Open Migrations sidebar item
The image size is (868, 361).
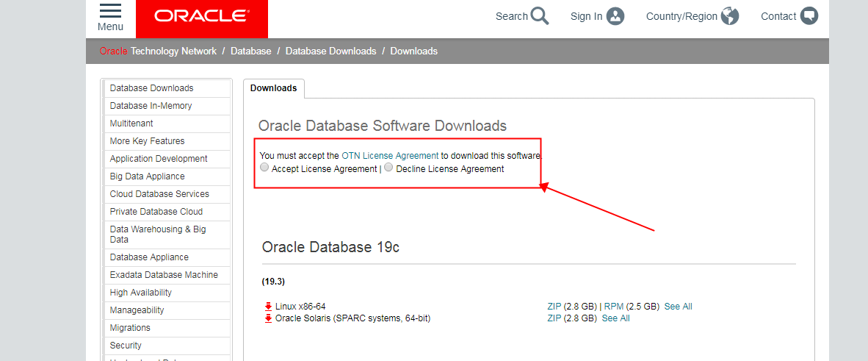[167, 328]
